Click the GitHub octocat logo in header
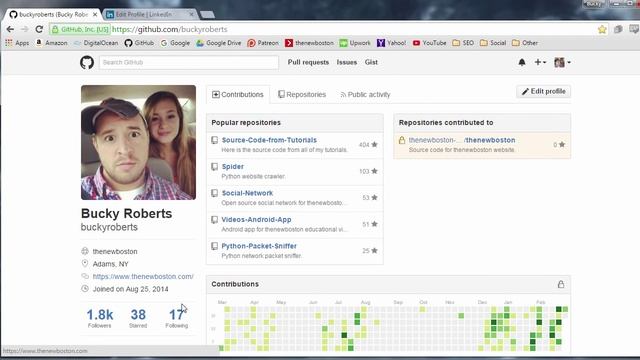 click(87, 62)
